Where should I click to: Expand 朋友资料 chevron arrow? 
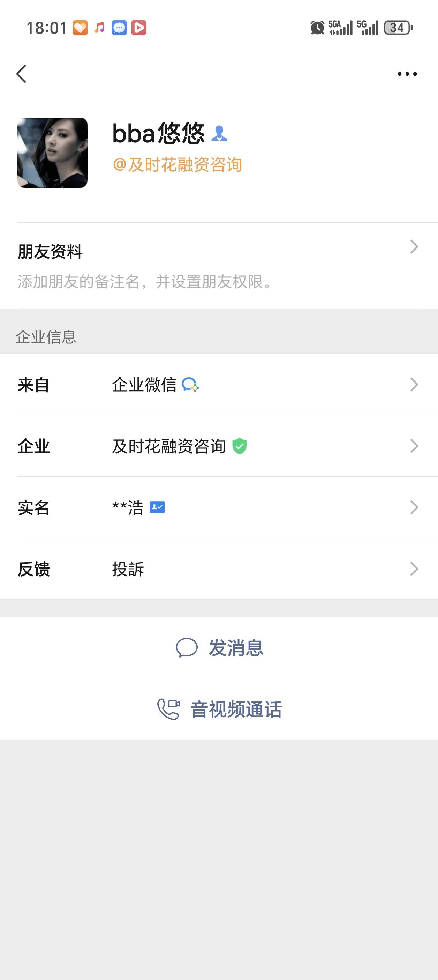(414, 247)
